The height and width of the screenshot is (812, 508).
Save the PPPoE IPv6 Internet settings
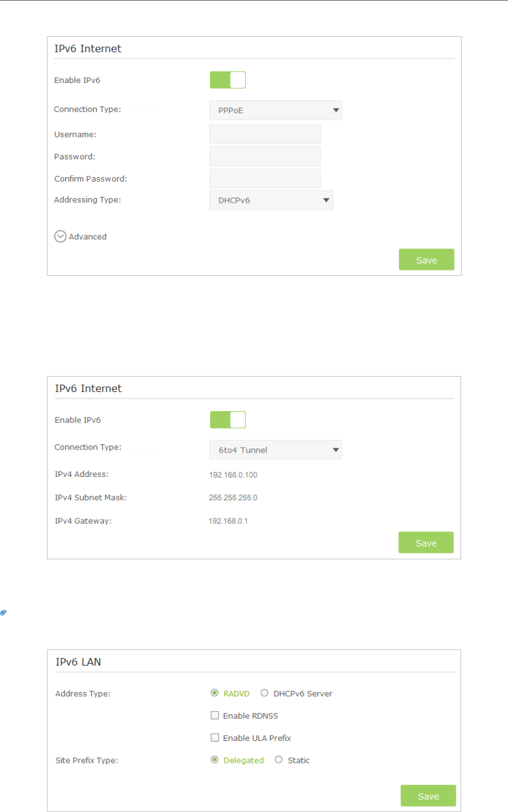coord(426,260)
